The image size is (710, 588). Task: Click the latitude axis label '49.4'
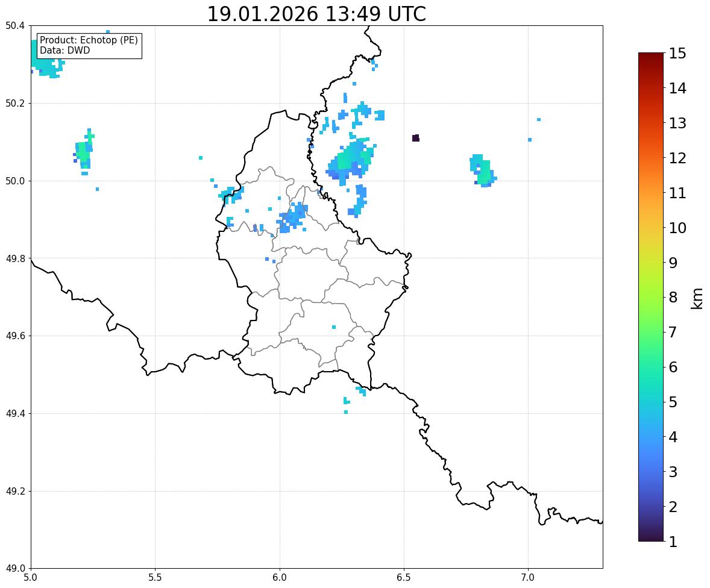15,413
